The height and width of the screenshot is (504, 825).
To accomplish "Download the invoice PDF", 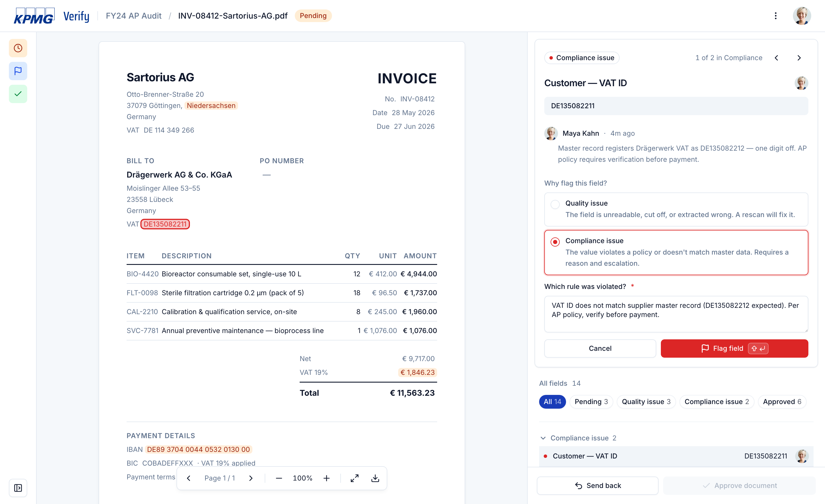I will (x=375, y=478).
